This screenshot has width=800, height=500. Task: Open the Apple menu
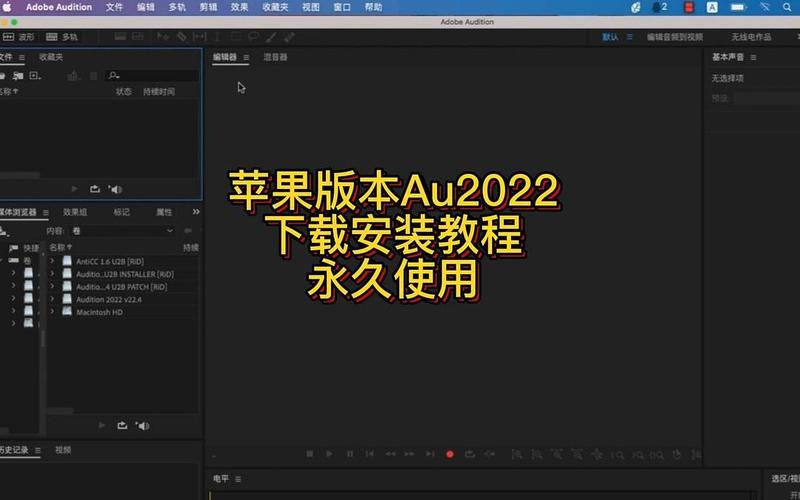(7, 7)
